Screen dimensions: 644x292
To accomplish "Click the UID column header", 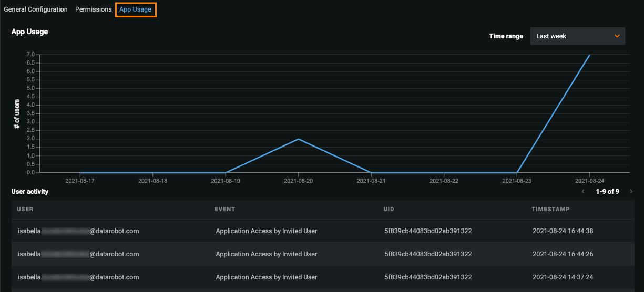I will pyautogui.click(x=389, y=209).
